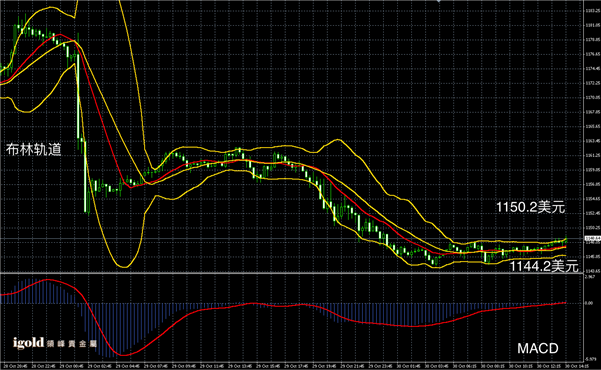Click the 1170.05 price axis label
This screenshot has width=601, height=370.
[592, 97]
